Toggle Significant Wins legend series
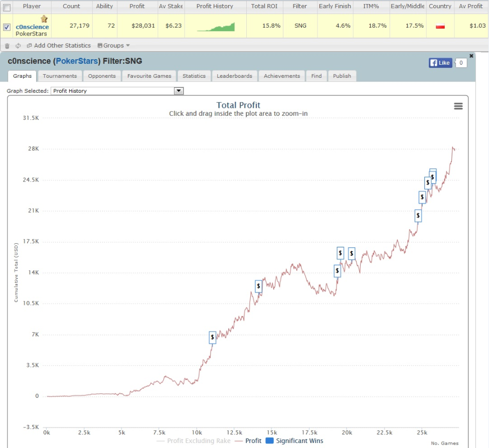Image resolution: width=489 pixels, height=448 pixels. tap(294, 441)
